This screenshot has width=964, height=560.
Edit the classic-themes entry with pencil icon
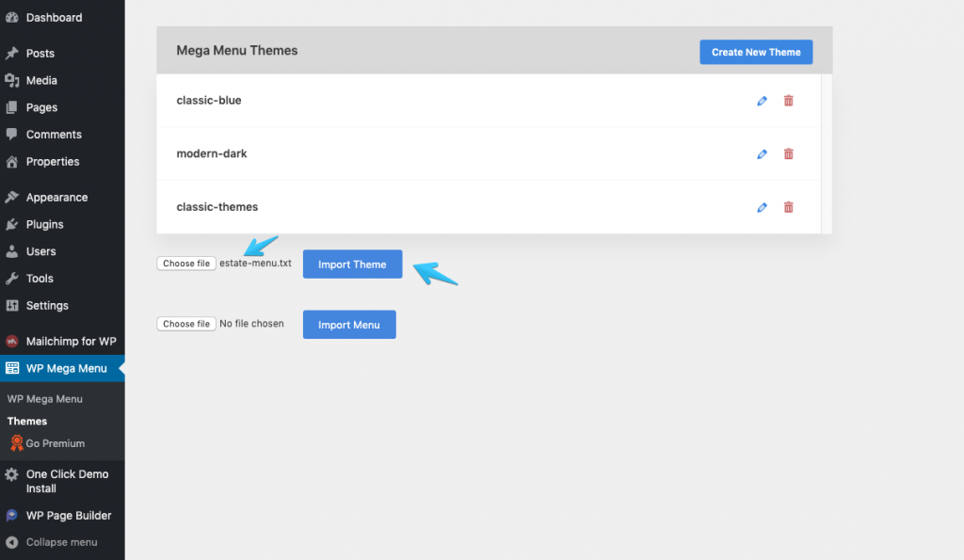[762, 208]
